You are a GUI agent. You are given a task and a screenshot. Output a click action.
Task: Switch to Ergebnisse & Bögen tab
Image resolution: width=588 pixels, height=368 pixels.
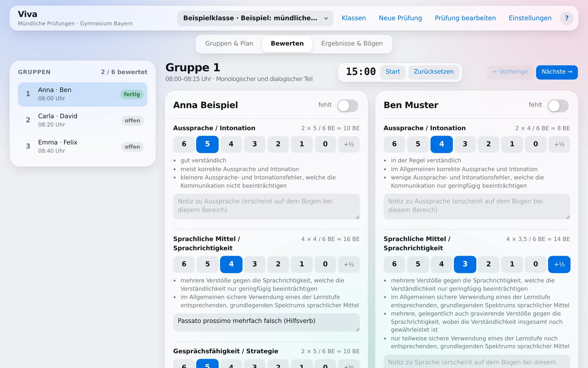coord(352,43)
